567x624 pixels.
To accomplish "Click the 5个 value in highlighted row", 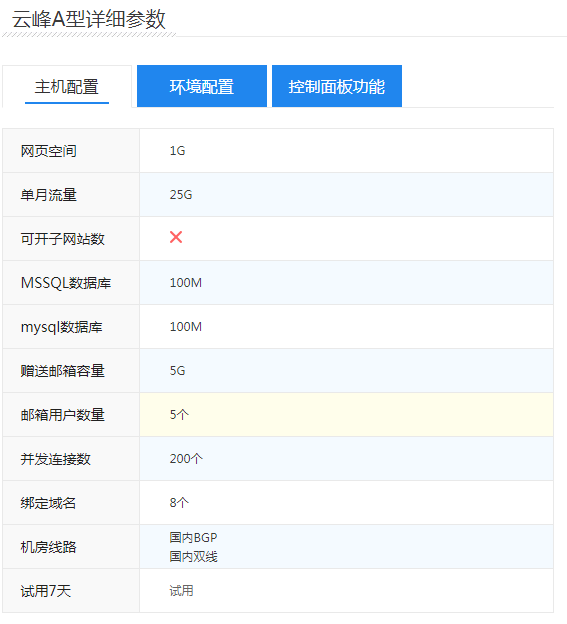I will point(179,415).
